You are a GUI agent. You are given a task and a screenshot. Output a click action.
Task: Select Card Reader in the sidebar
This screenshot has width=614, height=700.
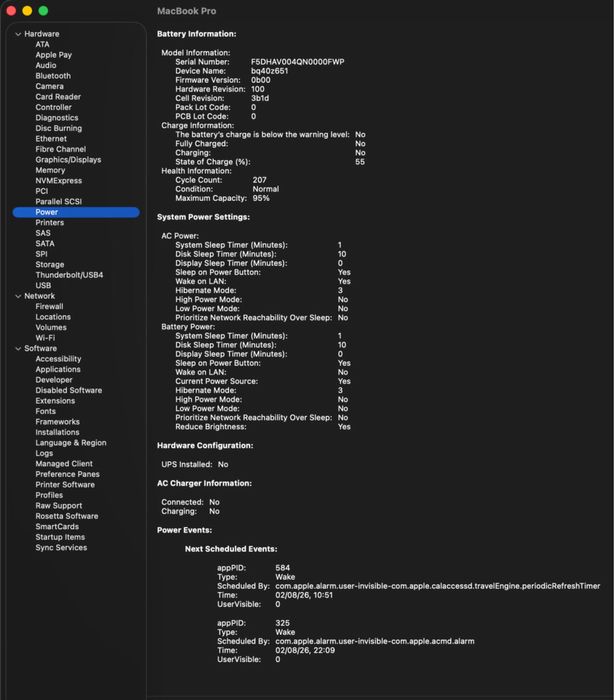click(58, 97)
